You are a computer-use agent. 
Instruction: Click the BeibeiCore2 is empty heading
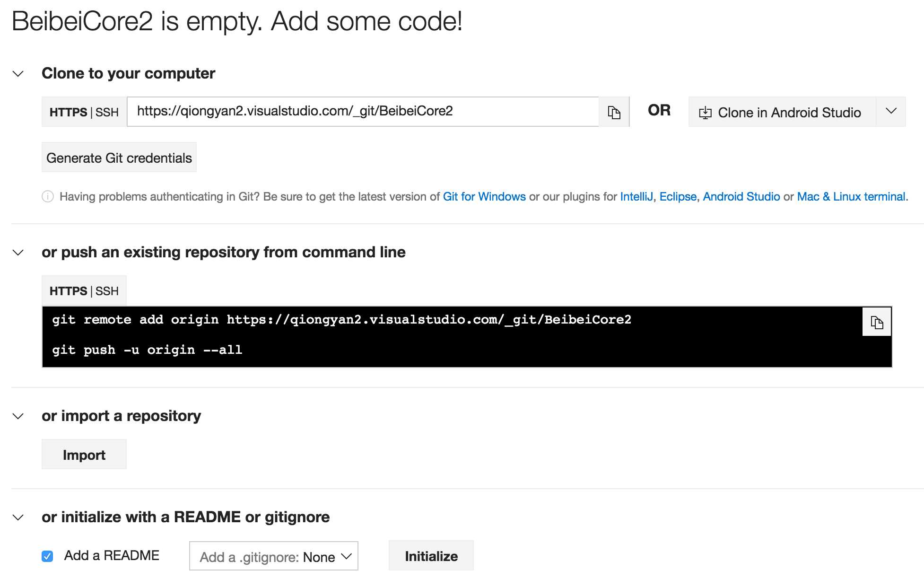[237, 22]
